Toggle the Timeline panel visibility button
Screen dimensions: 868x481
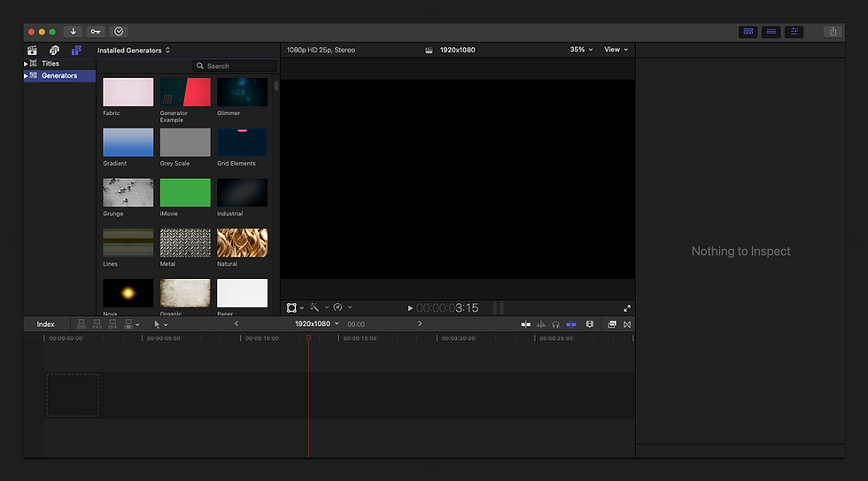[771, 32]
